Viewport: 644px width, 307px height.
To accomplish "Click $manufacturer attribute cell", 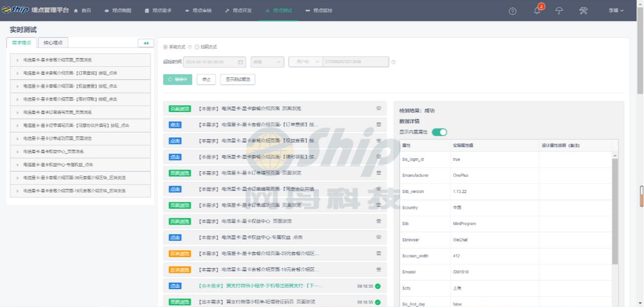I will (426, 176).
